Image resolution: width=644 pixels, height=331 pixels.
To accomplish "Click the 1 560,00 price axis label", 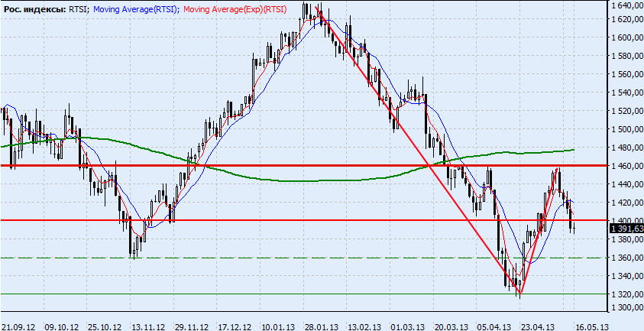I will tap(627, 74).
